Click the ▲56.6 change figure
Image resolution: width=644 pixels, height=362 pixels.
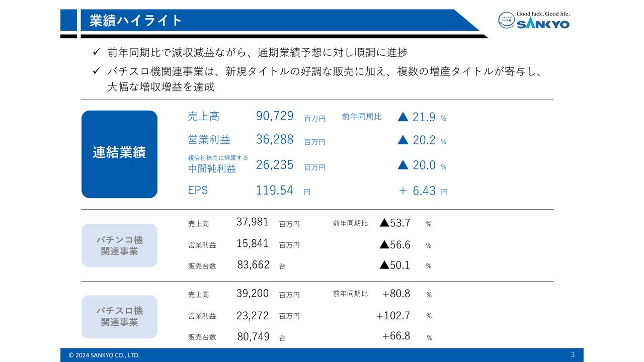[x=395, y=245]
